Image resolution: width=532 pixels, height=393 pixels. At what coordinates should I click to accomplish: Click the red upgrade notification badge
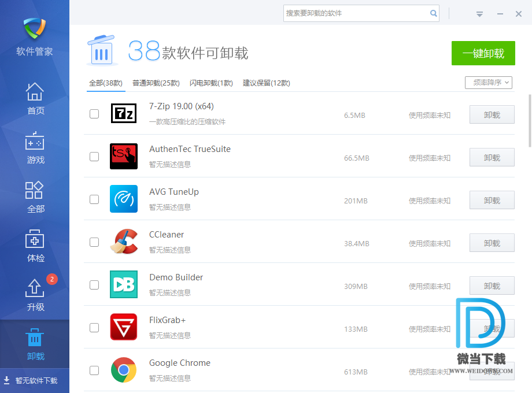pos(52,279)
